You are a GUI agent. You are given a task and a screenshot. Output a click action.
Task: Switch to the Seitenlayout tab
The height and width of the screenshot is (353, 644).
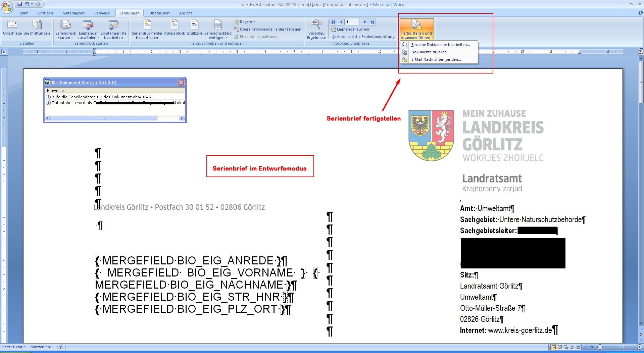pyautogui.click(x=74, y=13)
